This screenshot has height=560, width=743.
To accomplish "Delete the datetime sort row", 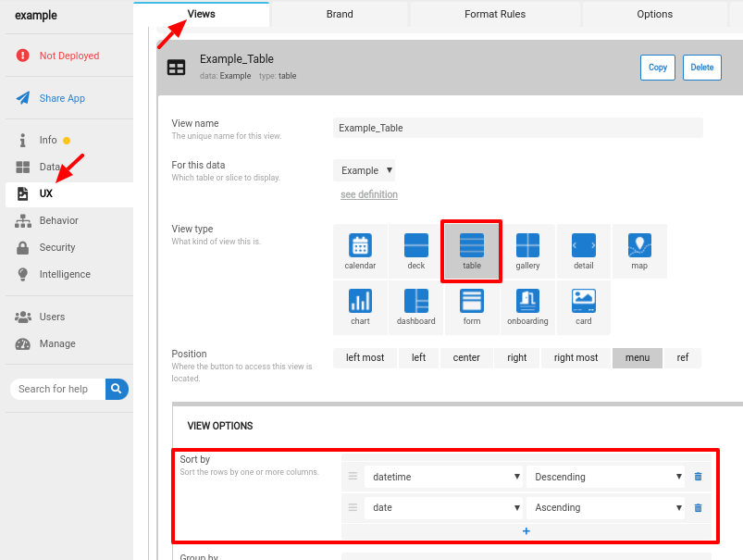I will [x=698, y=477].
